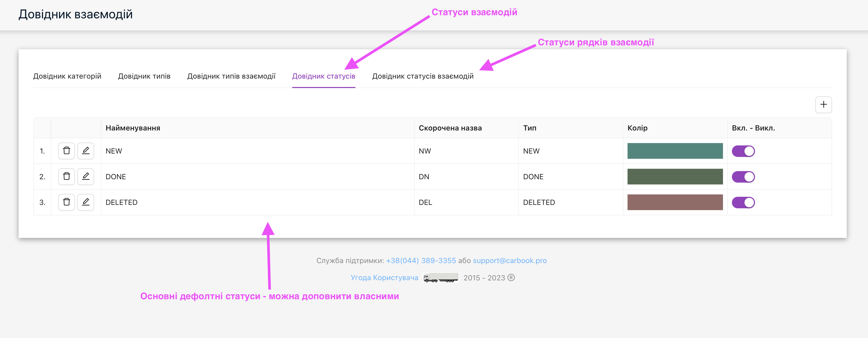Go to Довідник статусів взаємодій tab
This screenshot has height=338, width=868.
(422, 76)
